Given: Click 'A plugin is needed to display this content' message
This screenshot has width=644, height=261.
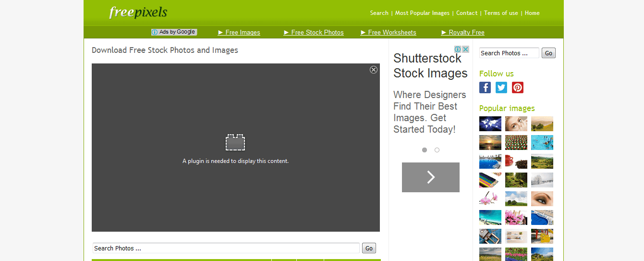Looking at the screenshot, I should [x=235, y=161].
